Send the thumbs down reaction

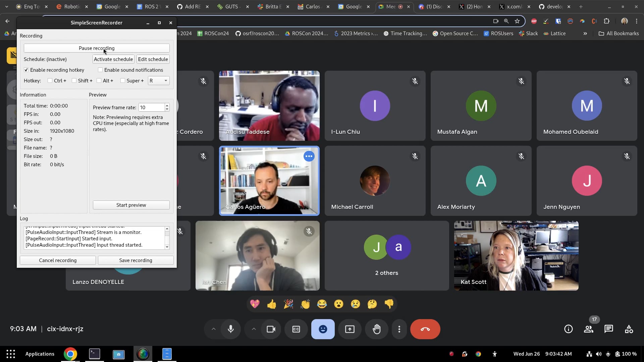tap(389, 304)
